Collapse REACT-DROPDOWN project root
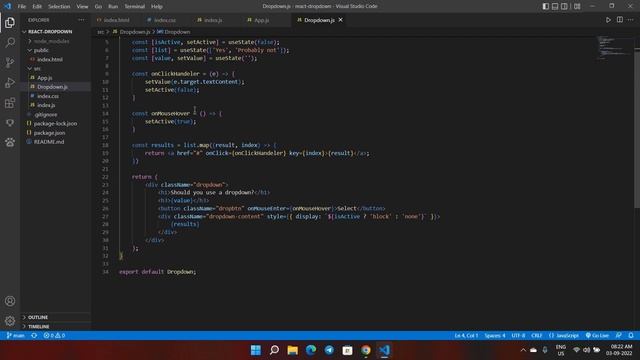640x360 pixels. tap(50, 32)
